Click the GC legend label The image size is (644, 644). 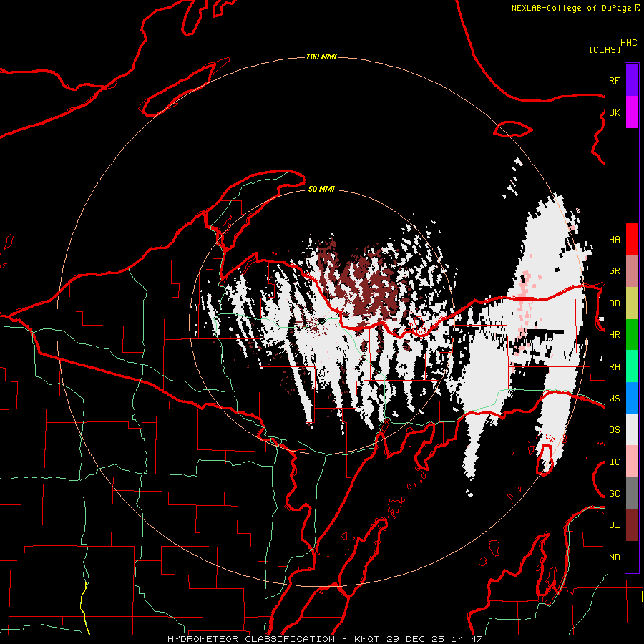pyautogui.click(x=614, y=494)
